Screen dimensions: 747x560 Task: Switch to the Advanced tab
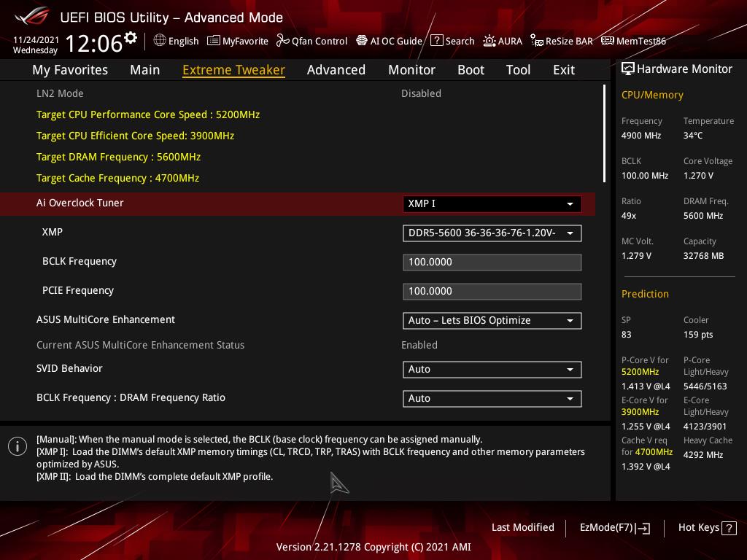coord(336,70)
